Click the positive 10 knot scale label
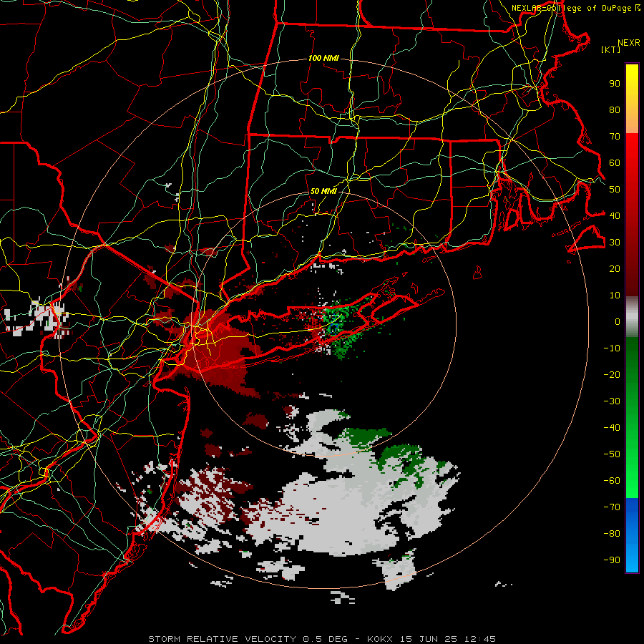Screen dimensions: 644x644 [x=615, y=296]
